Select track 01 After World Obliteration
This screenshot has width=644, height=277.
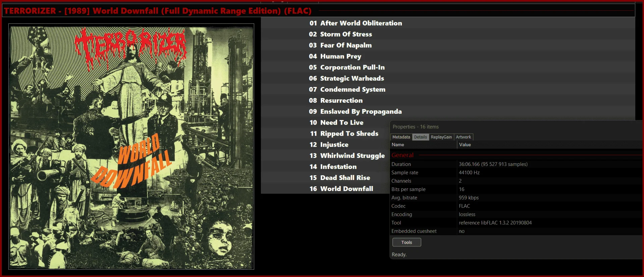448,23
